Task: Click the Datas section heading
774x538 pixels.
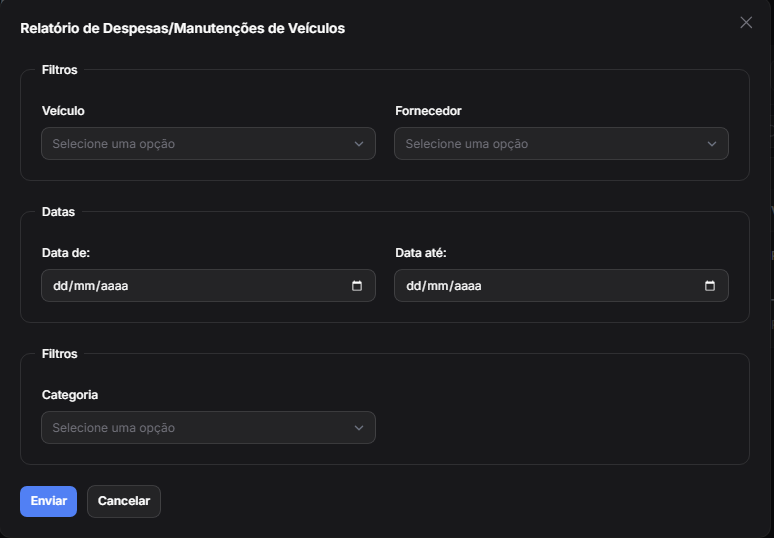Action: (x=58, y=212)
